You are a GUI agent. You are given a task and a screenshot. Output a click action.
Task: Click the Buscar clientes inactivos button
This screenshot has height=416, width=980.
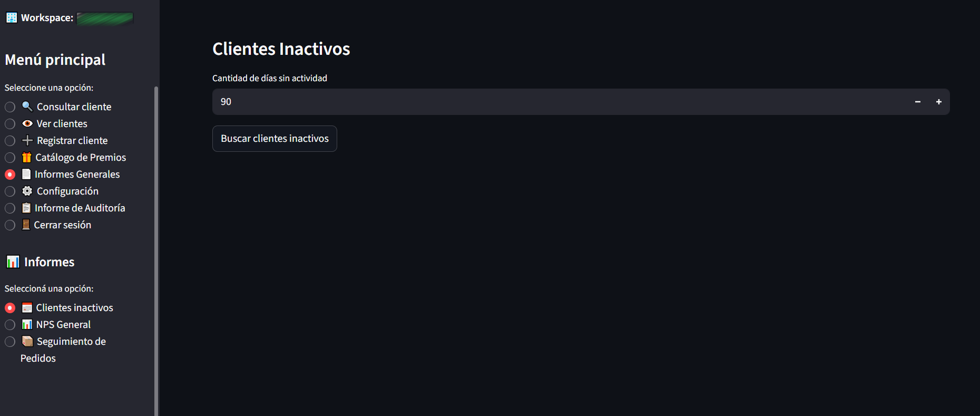[x=275, y=139]
